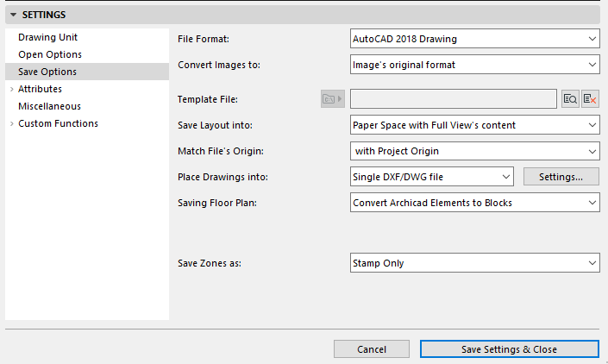The image size is (608, 364).
Task: Collapse the SETTINGS panel header
Action: point(14,15)
